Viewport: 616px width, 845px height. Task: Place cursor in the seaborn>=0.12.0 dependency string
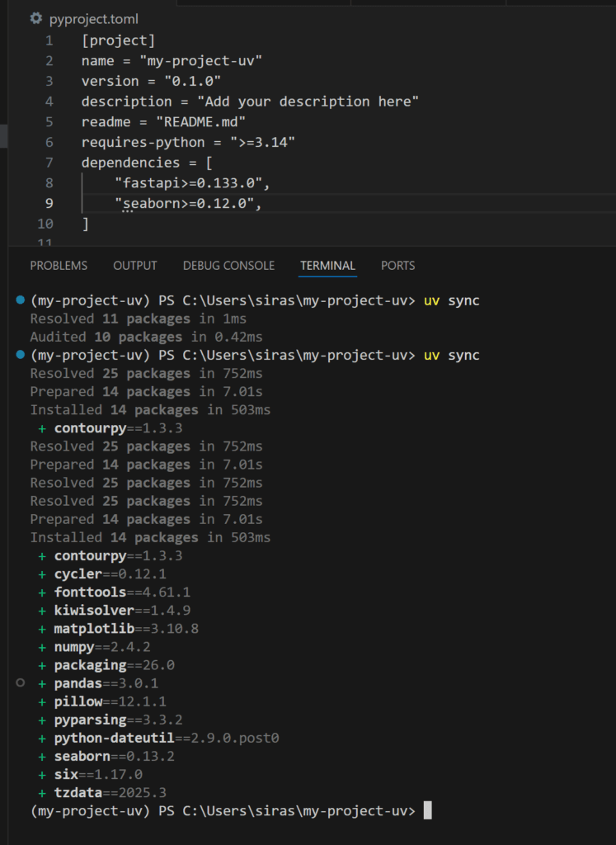pos(188,204)
